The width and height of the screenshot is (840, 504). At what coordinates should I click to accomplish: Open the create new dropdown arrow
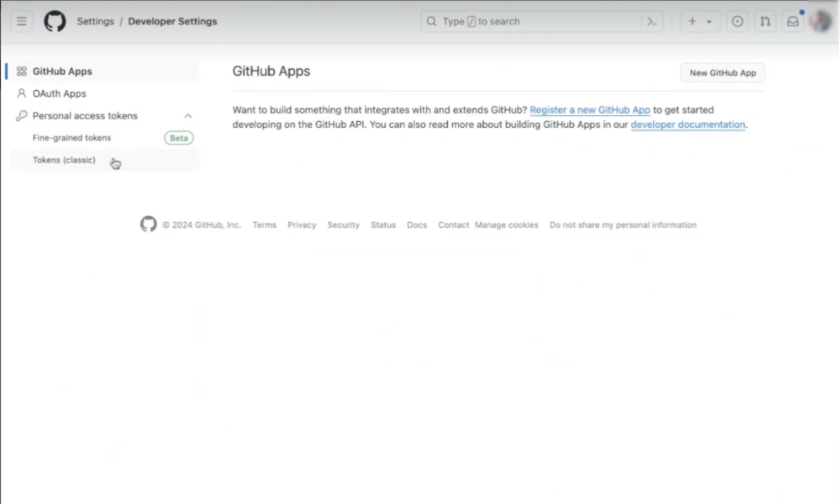click(x=709, y=21)
